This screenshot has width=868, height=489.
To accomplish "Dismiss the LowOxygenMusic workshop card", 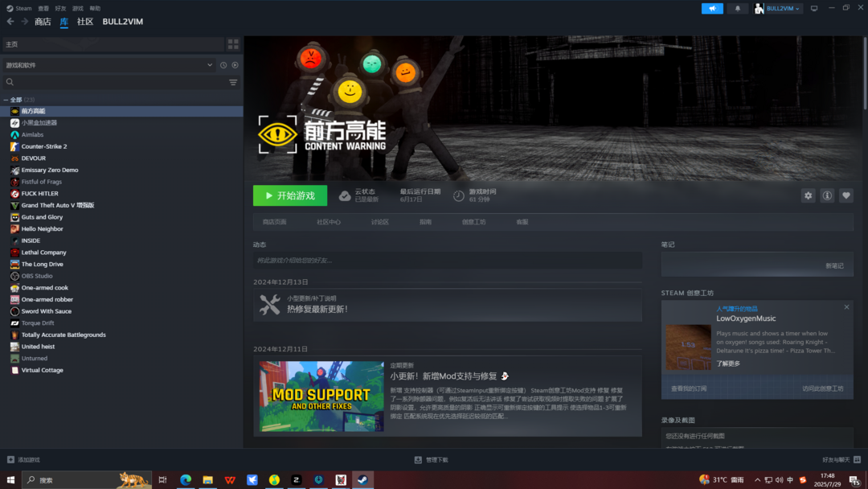I will click(x=846, y=306).
